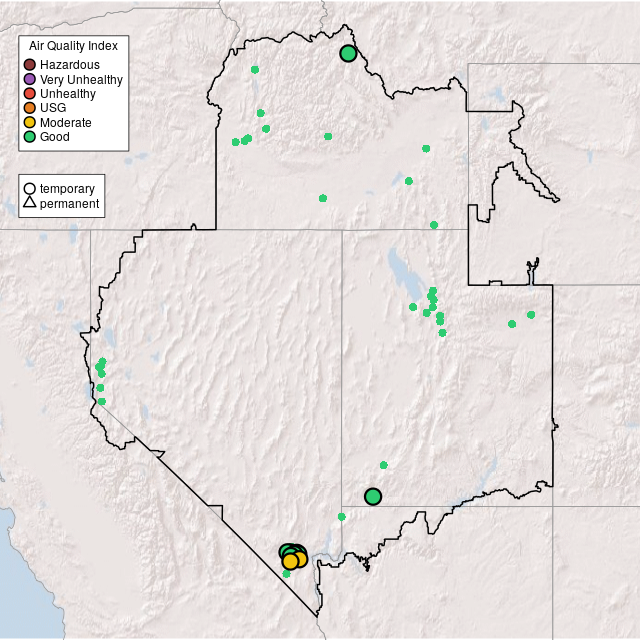This screenshot has height=640, width=640.
Task: Select the large green monitor near the southern border
Action: [x=373, y=497]
